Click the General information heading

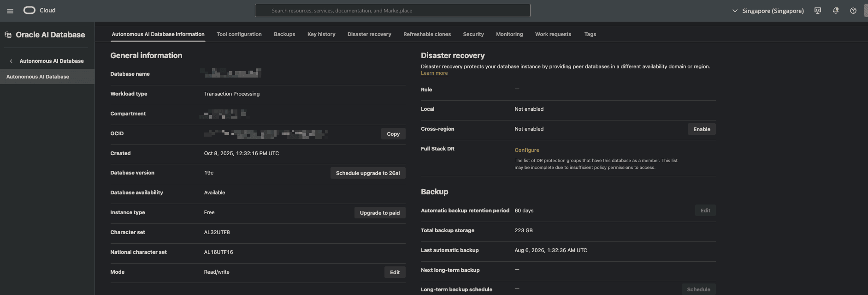point(146,55)
